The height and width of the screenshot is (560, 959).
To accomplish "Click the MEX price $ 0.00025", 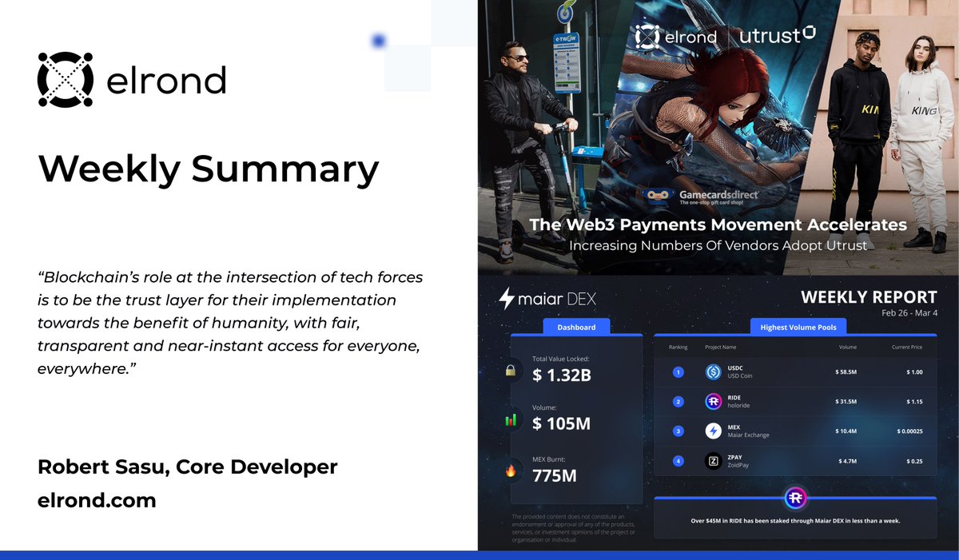I will [x=909, y=431].
